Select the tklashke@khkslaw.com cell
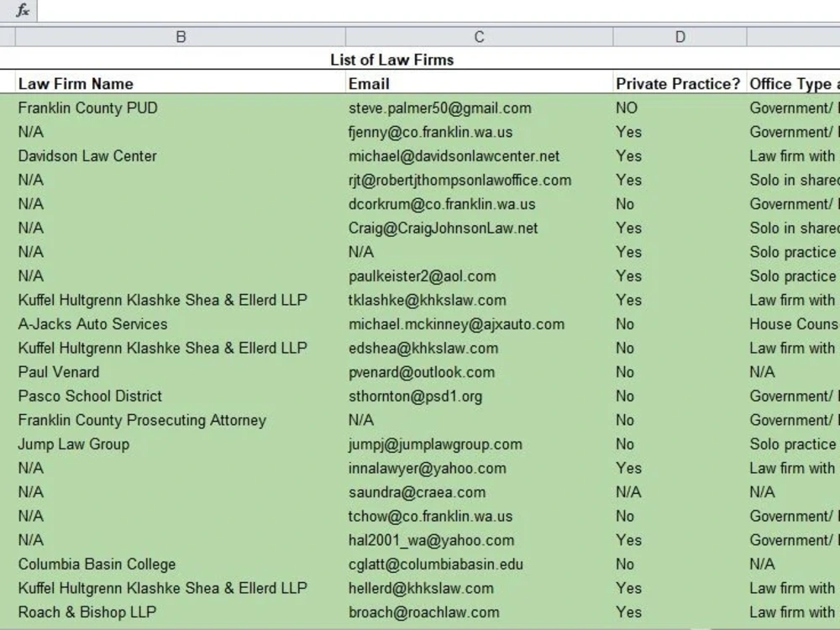The width and height of the screenshot is (840, 630). 479,300
